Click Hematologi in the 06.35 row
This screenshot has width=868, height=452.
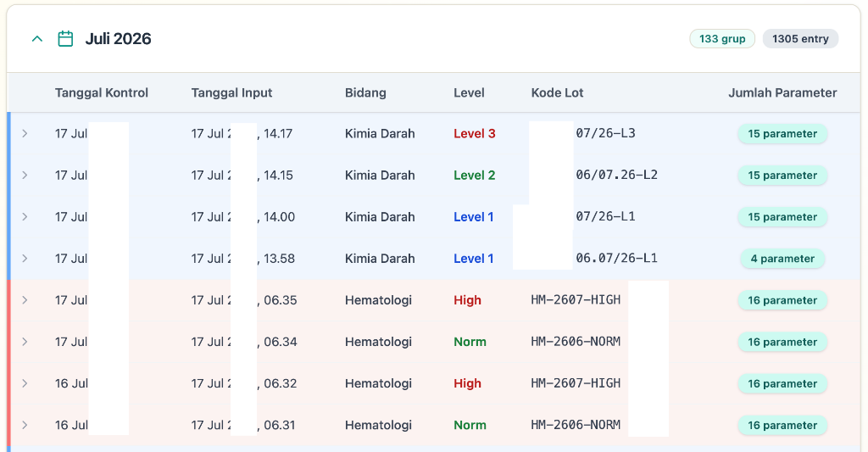click(378, 300)
